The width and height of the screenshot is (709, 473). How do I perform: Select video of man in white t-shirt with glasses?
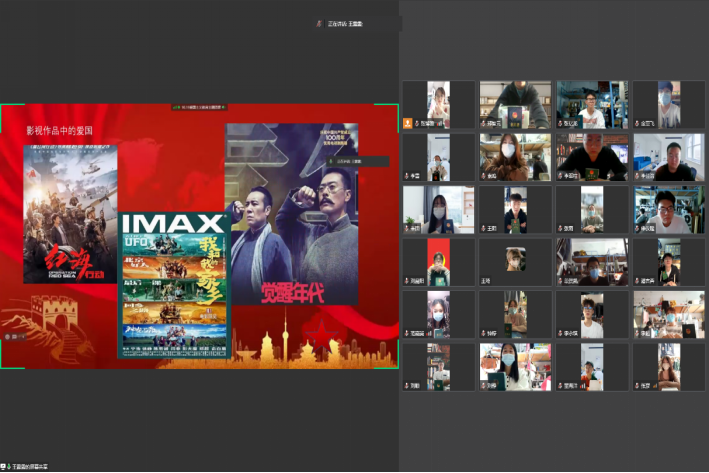[592, 315]
